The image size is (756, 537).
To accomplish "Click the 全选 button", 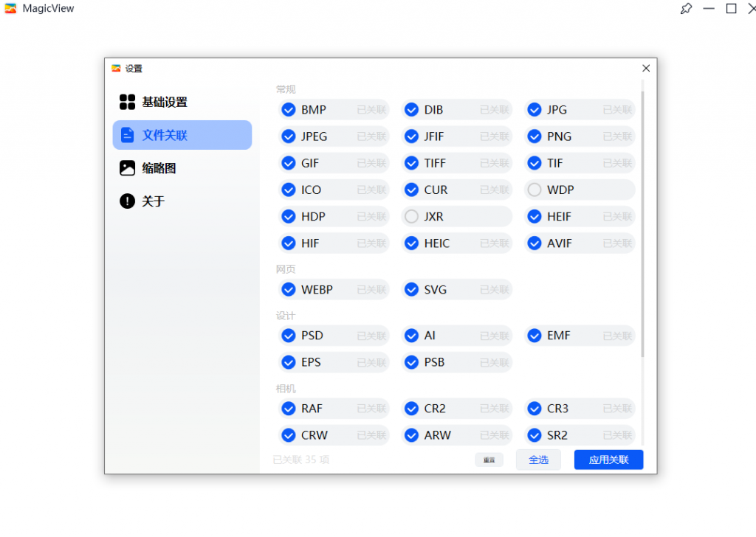I will [x=538, y=460].
